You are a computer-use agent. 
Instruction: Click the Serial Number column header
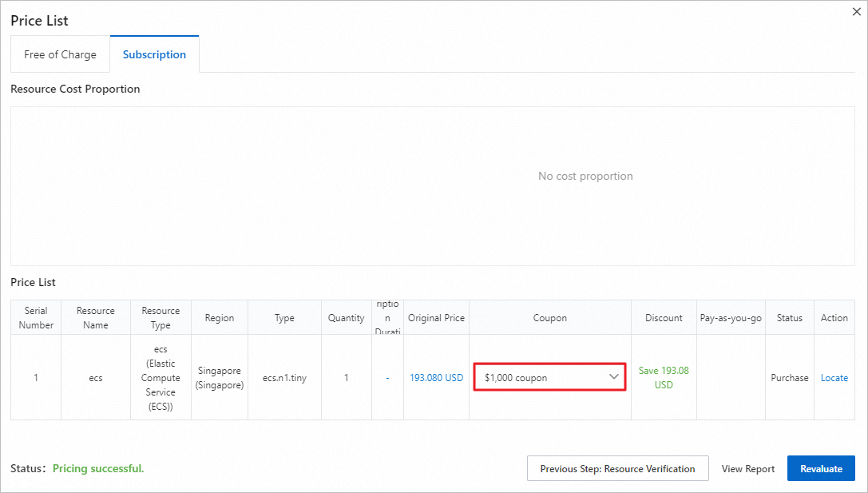click(x=36, y=318)
